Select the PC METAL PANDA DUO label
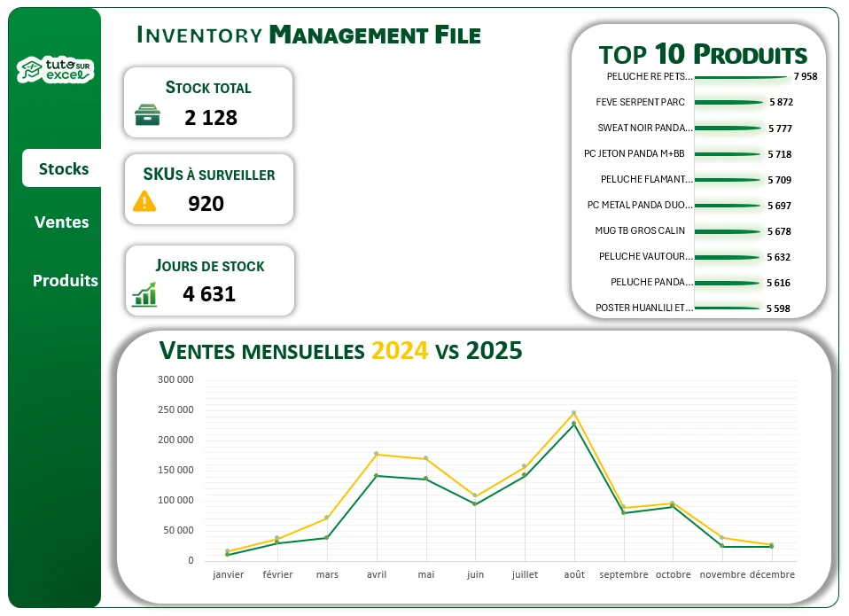The image size is (849, 616). (x=640, y=205)
